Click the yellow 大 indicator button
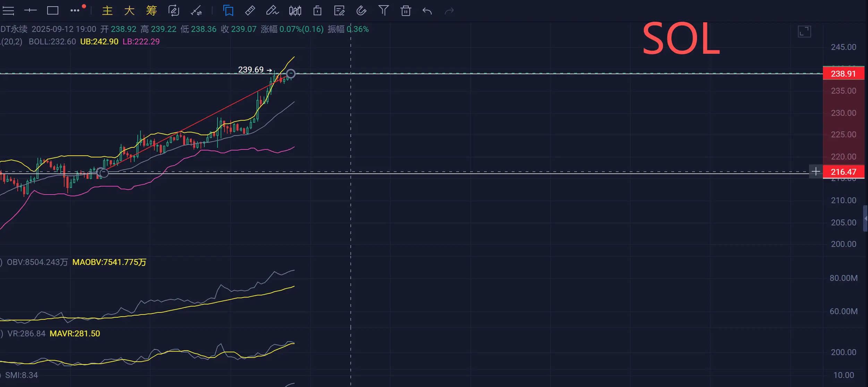The image size is (868, 387). [129, 11]
